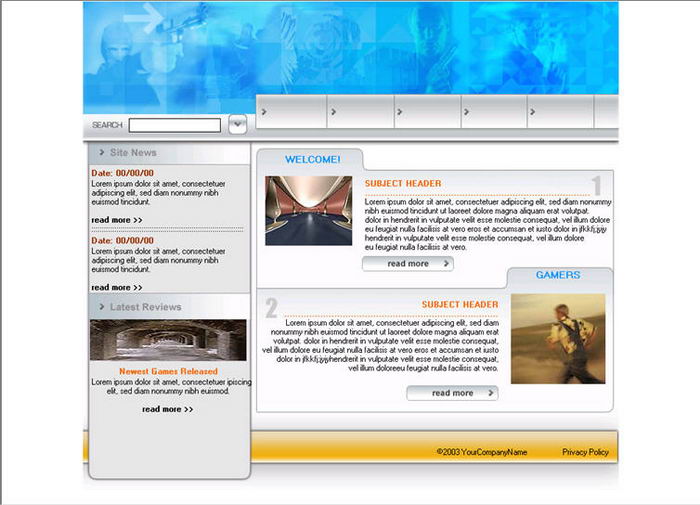700x505 pixels.
Task: Click the fourth navigation bar arrow item
Action: (x=494, y=112)
